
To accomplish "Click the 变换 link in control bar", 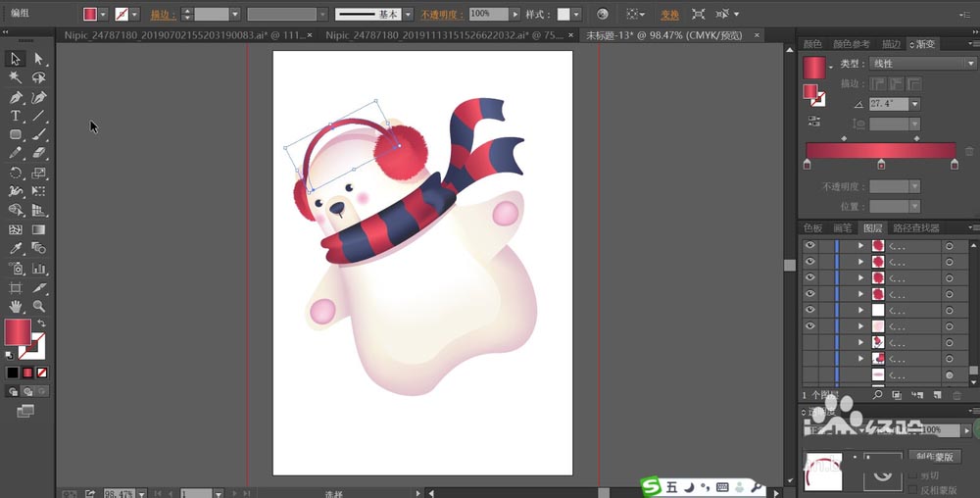I will coord(669,15).
